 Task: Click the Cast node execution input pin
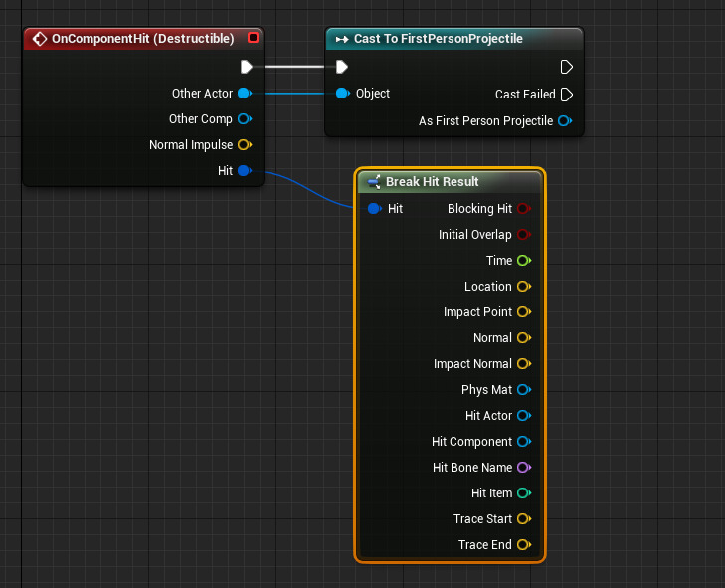coord(341,67)
